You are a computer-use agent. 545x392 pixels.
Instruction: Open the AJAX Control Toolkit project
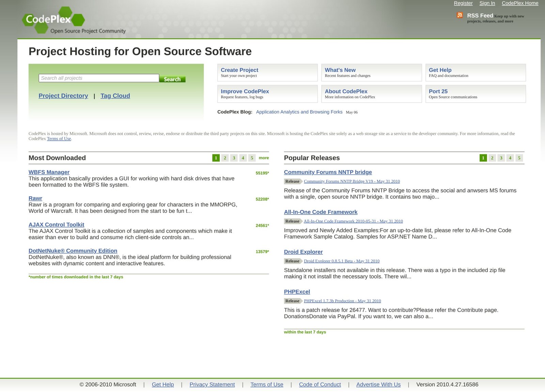coord(56,225)
